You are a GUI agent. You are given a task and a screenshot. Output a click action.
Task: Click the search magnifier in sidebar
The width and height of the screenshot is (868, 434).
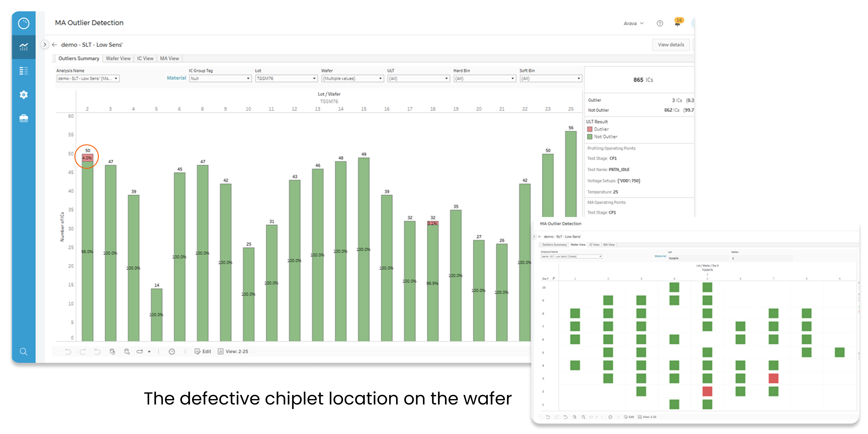click(x=24, y=352)
